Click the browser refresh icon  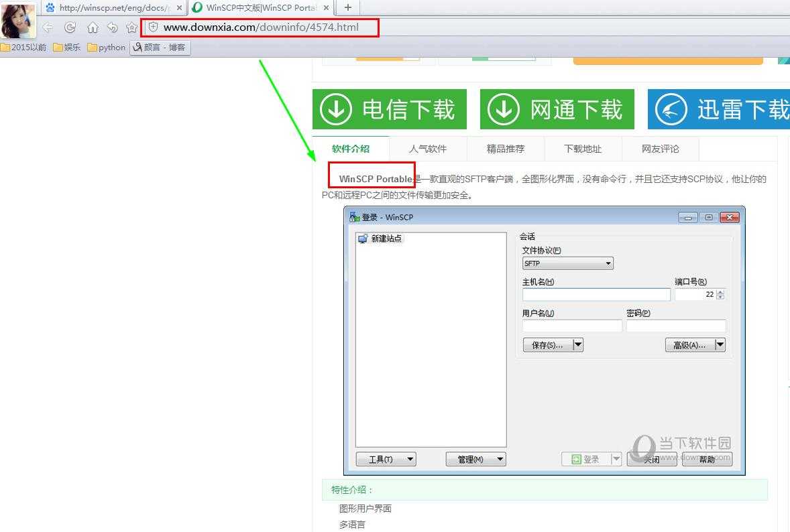pos(70,27)
